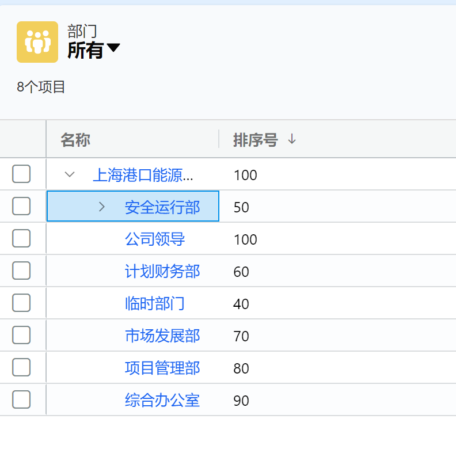Click the descending sort arrow beside 排序号
456x476 pixels.
[x=292, y=139]
